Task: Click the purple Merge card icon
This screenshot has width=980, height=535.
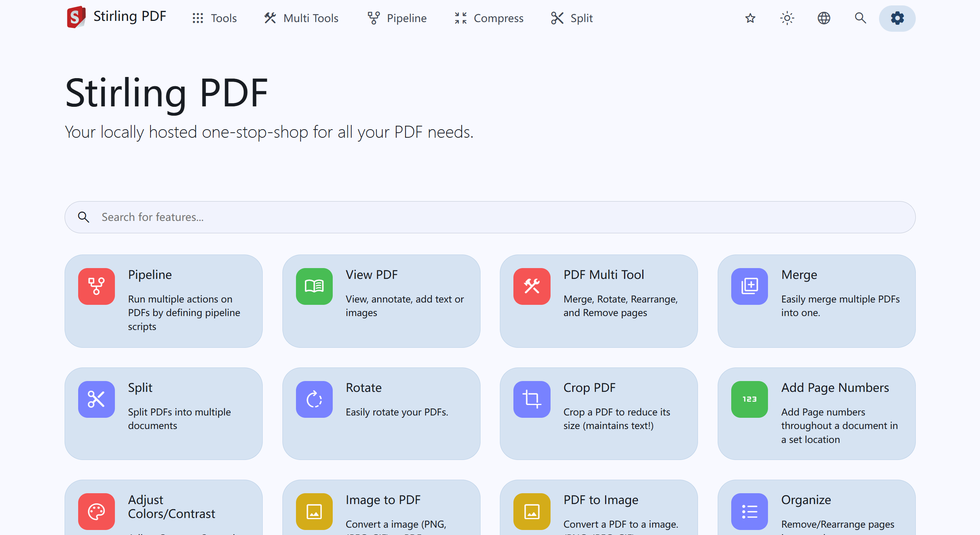Action: (x=749, y=286)
